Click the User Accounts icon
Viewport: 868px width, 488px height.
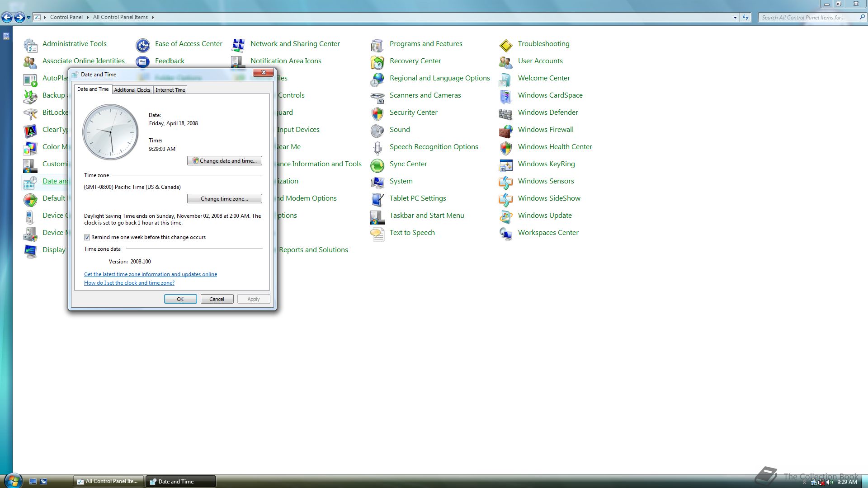506,62
